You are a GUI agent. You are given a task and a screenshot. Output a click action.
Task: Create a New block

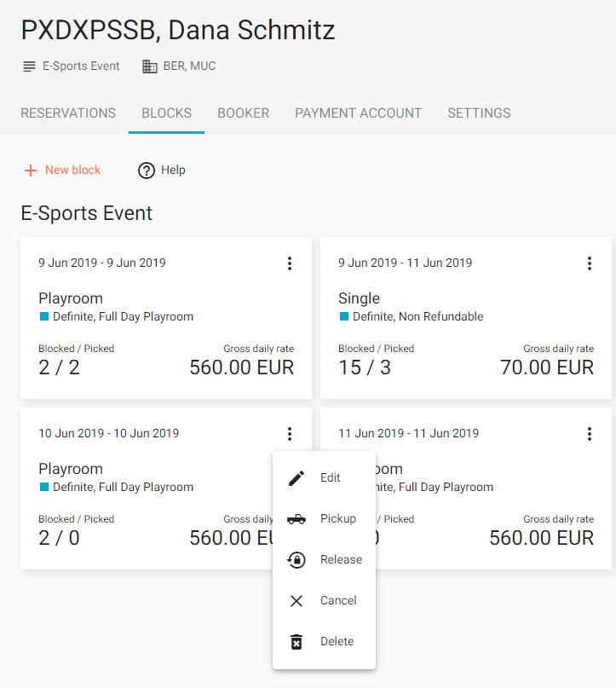point(62,171)
